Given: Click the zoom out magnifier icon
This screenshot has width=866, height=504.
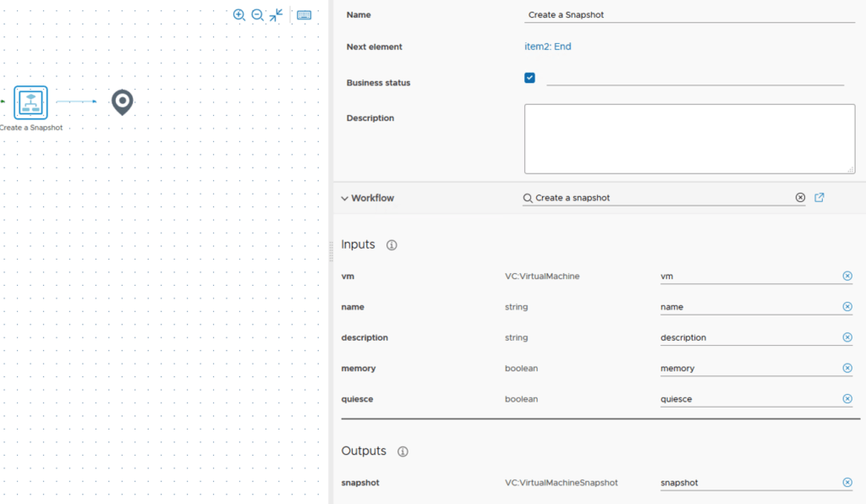Looking at the screenshot, I should 257,15.
